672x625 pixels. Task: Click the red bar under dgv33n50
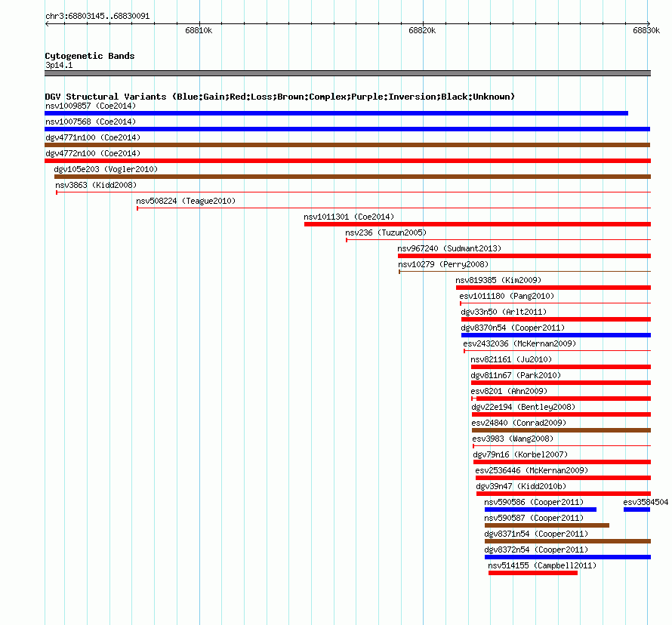[556, 319]
